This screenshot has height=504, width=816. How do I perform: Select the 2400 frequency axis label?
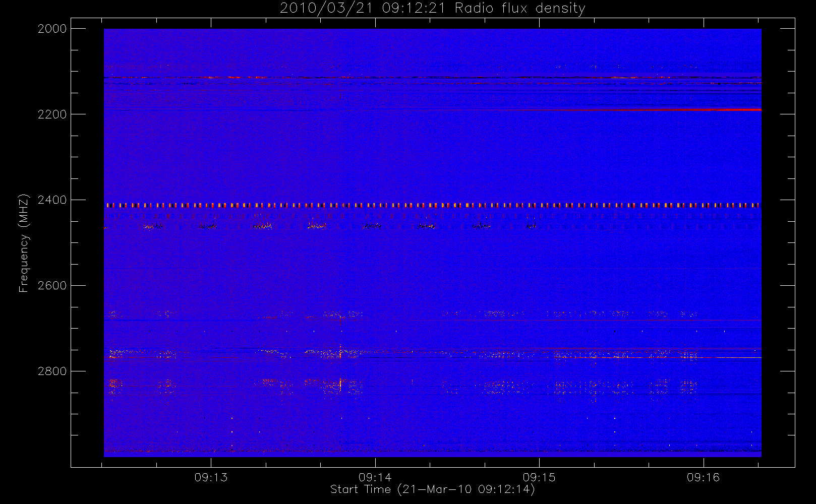pos(52,200)
